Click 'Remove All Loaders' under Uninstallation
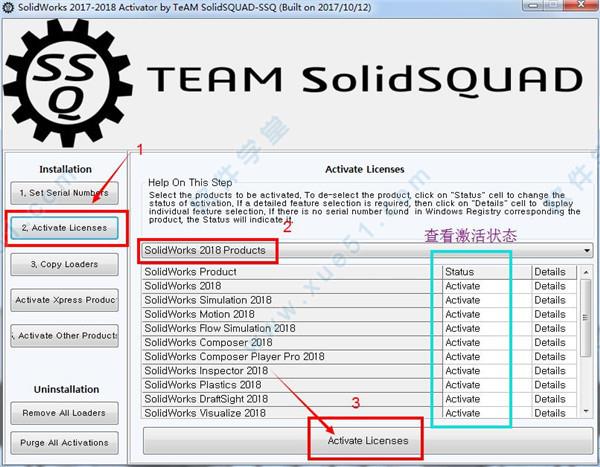The height and width of the screenshot is (467, 600). click(x=64, y=413)
